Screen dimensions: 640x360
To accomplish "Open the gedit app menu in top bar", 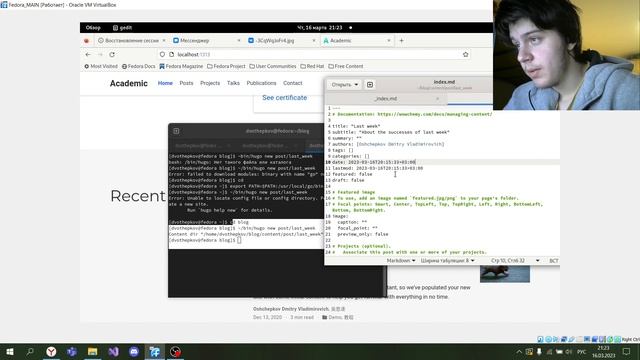I will coord(122,28).
